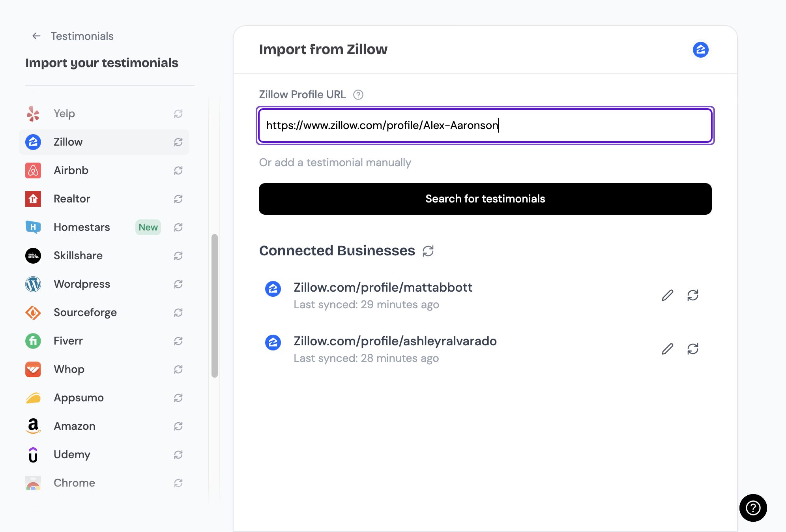Click the Udemy logo icon
The image size is (786, 532).
click(33, 455)
